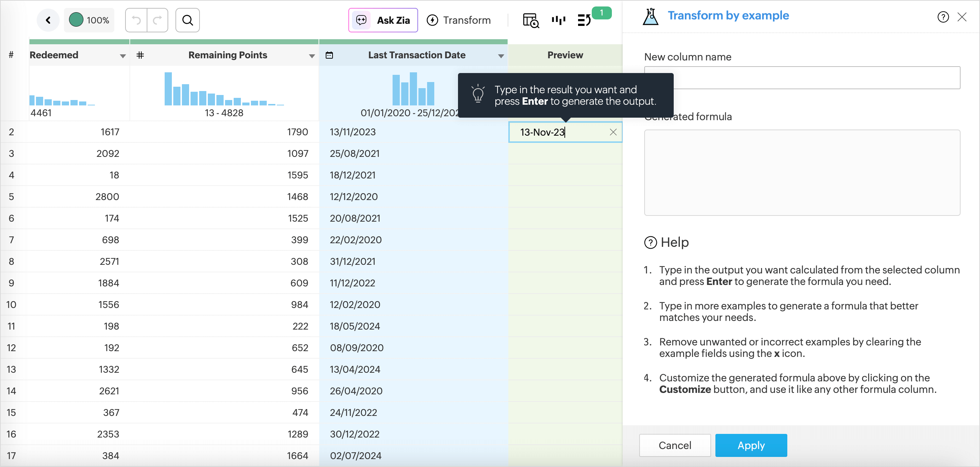Open the Transform menu
The height and width of the screenshot is (467, 980).
(459, 20)
